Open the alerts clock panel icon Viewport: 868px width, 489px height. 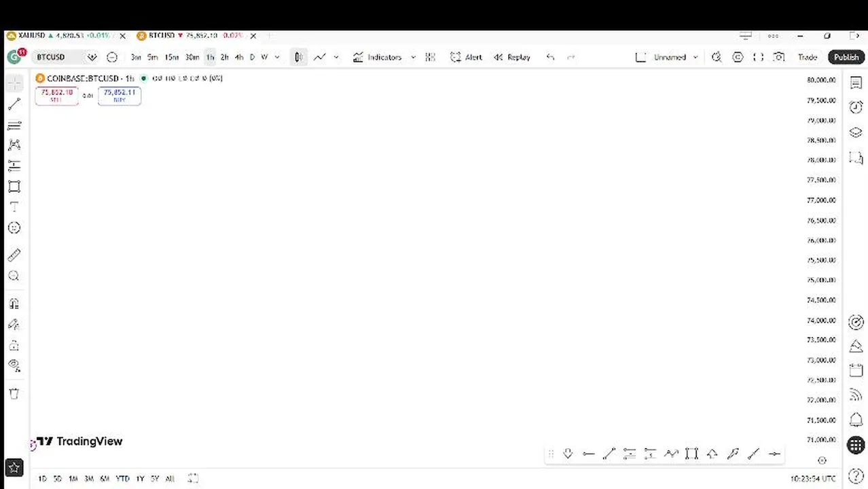point(856,107)
